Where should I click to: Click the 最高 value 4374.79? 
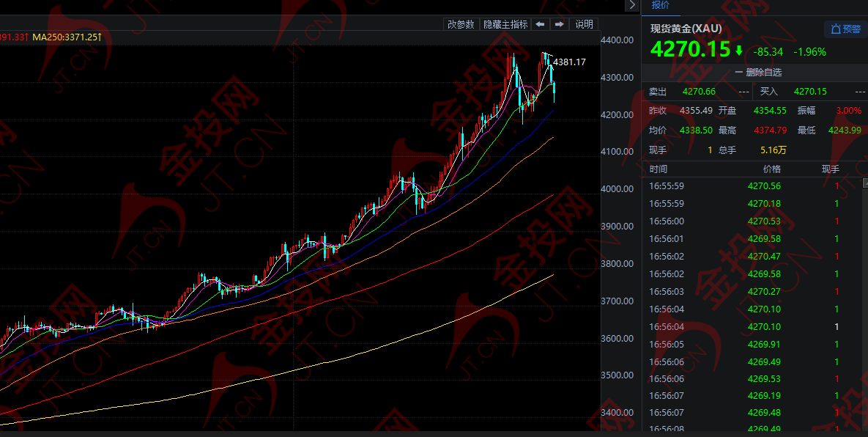769,131
